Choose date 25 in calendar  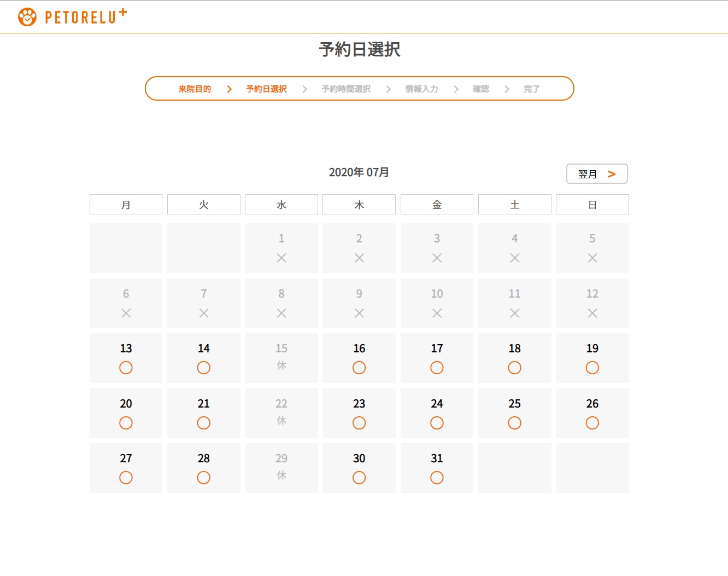(515, 413)
